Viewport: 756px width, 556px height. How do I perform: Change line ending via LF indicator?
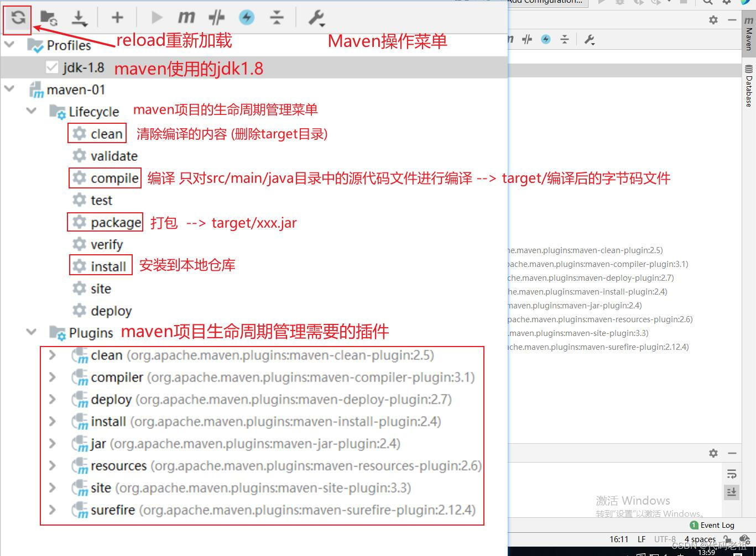(641, 539)
